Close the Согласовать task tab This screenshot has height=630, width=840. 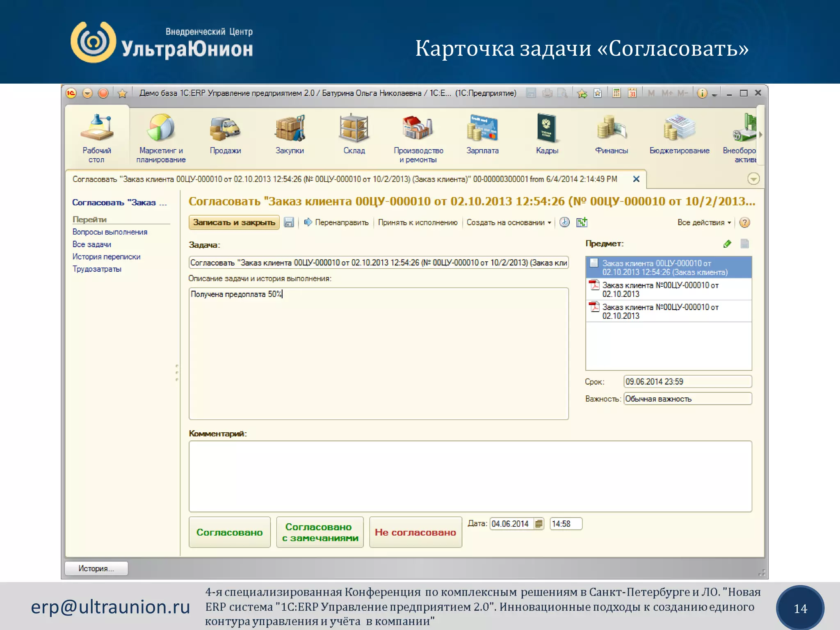(x=636, y=179)
